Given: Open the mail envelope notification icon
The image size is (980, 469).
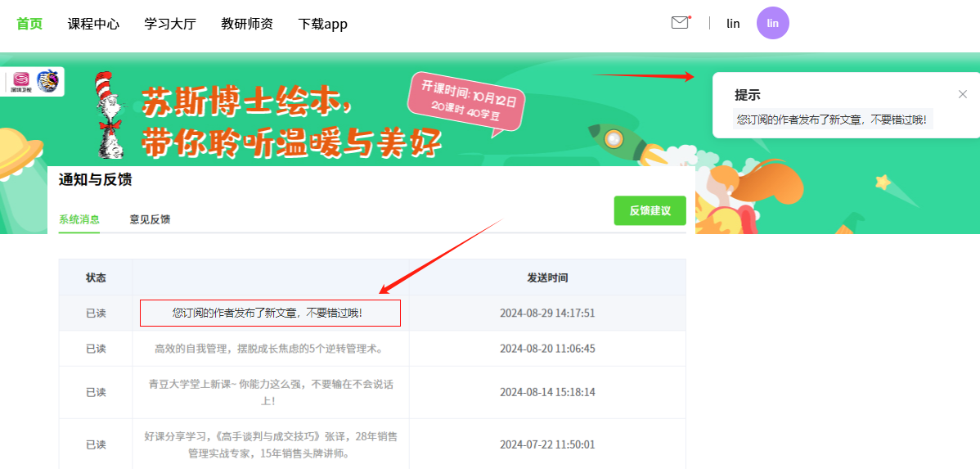Looking at the screenshot, I should click(x=680, y=23).
